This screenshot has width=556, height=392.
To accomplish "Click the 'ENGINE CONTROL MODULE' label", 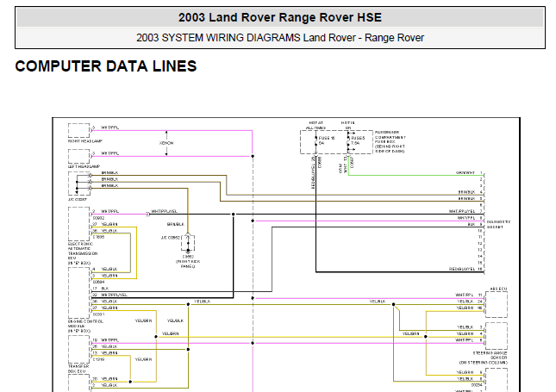I will click(x=85, y=326).
